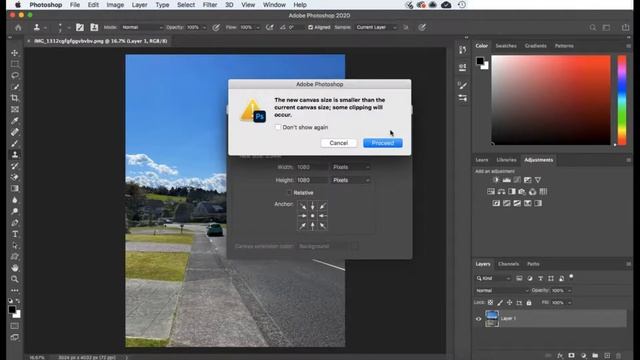
Task: Click the Cancel button in dialog
Action: (338, 143)
